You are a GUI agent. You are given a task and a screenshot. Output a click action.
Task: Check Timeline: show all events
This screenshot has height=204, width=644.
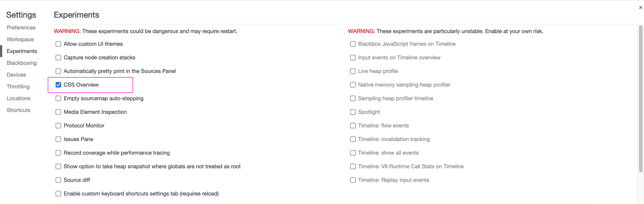(x=353, y=153)
